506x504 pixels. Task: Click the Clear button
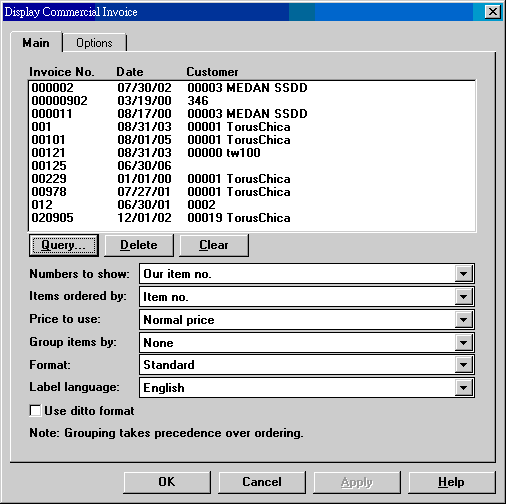pyautogui.click(x=214, y=245)
